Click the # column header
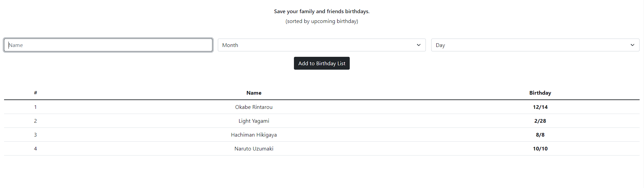The width and height of the screenshot is (644, 188). [x=36, y=93]
